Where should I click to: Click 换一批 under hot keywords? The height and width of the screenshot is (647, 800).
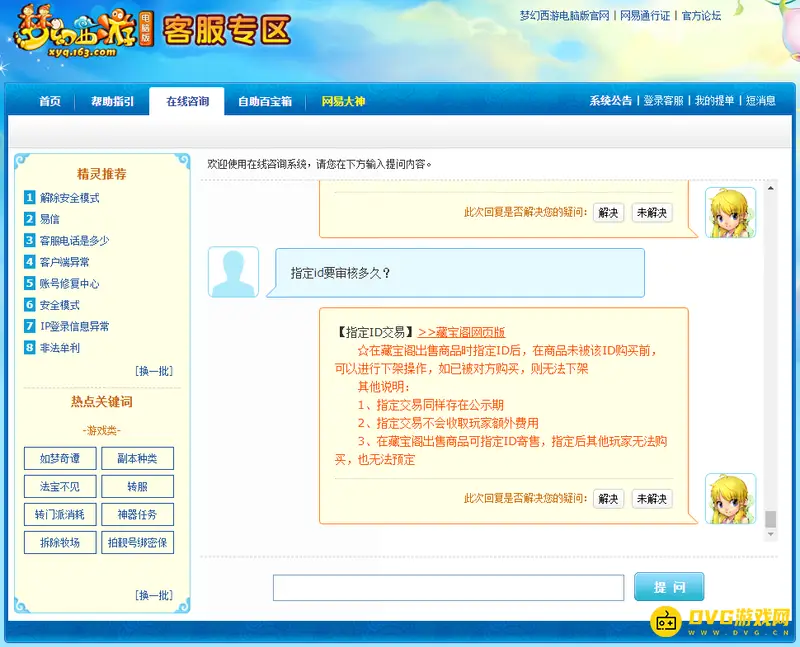[154, 595]
